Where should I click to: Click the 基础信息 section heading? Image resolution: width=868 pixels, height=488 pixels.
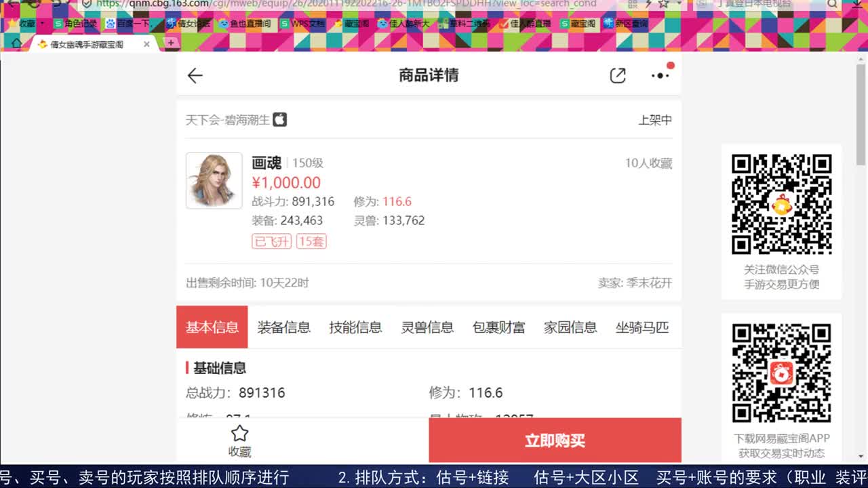tap(220, 368)
